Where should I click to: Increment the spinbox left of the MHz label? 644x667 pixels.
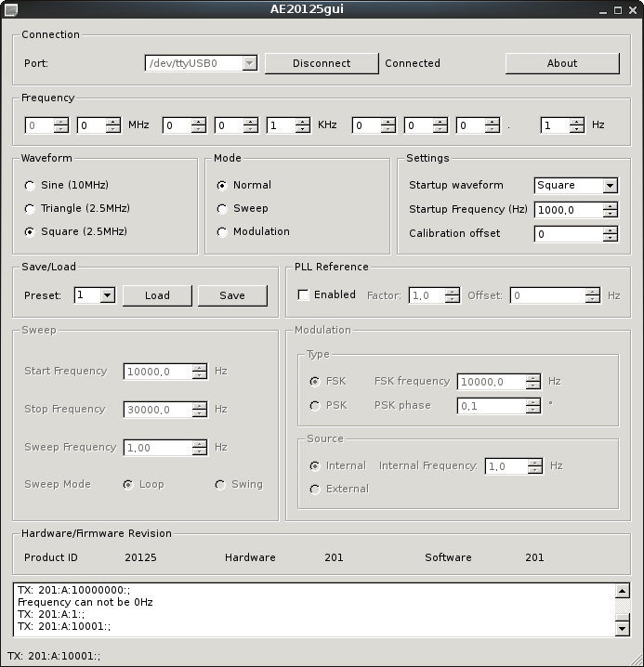pyautogui.click(x=112, y=121)
